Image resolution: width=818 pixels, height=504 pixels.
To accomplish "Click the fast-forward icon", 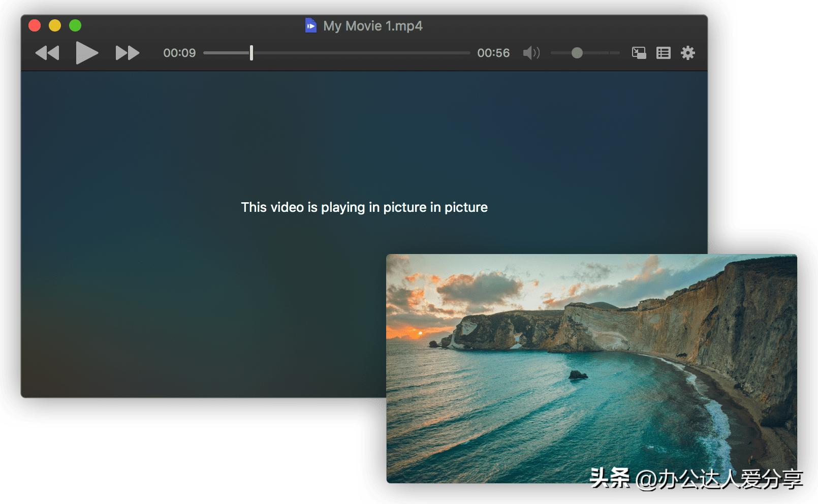I will 128,52.
